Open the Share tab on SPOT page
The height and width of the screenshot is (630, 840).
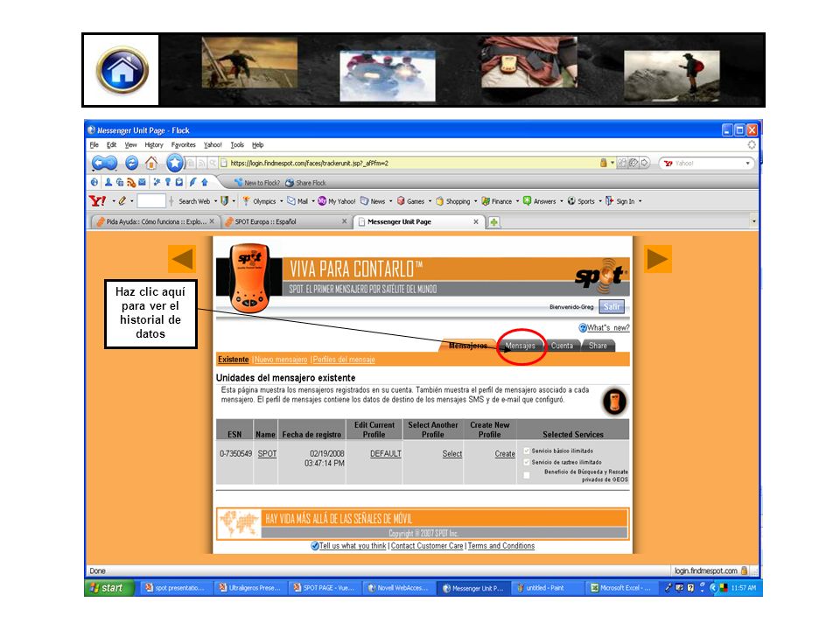pos(598,346)
